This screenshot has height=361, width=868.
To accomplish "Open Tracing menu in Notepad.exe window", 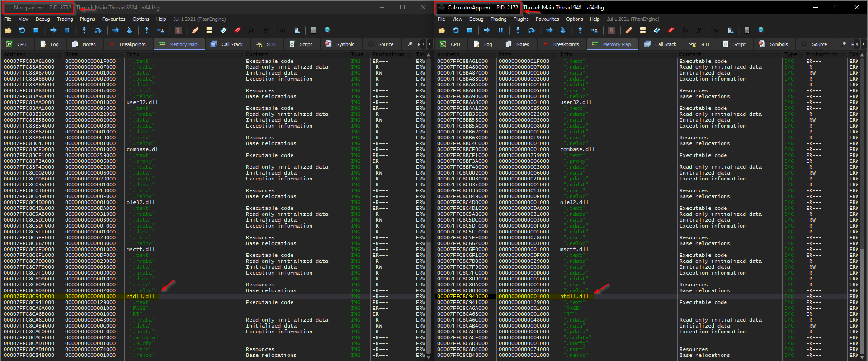I will pyautogui.click(x=65, y=19).
